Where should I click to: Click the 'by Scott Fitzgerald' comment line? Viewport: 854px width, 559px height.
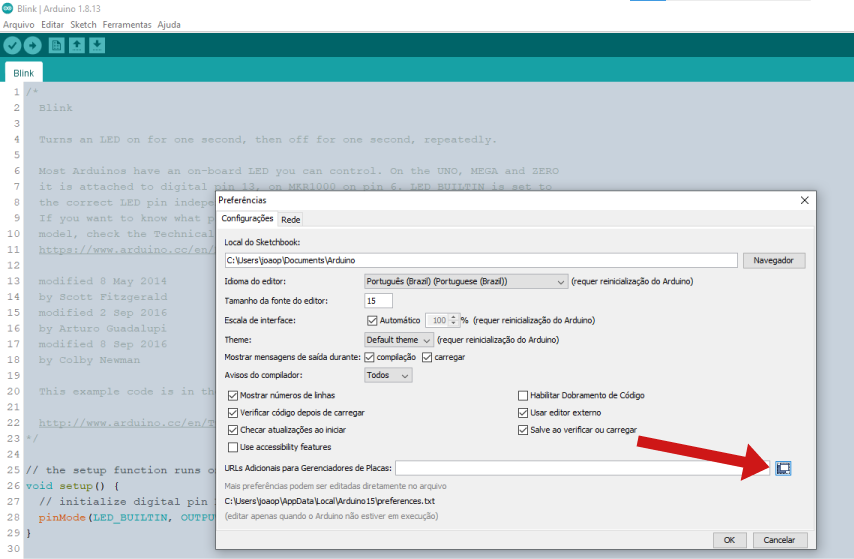pos(103,297)
